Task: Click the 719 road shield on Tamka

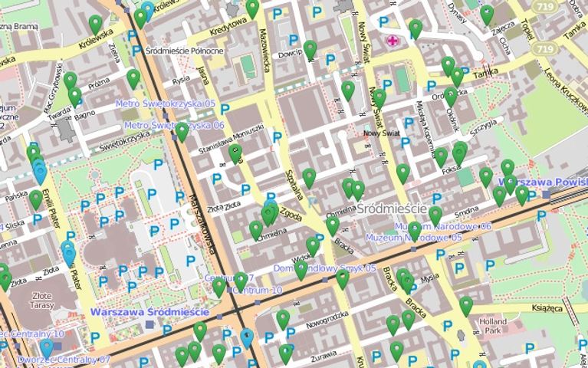Action: (x=544, y=48)
